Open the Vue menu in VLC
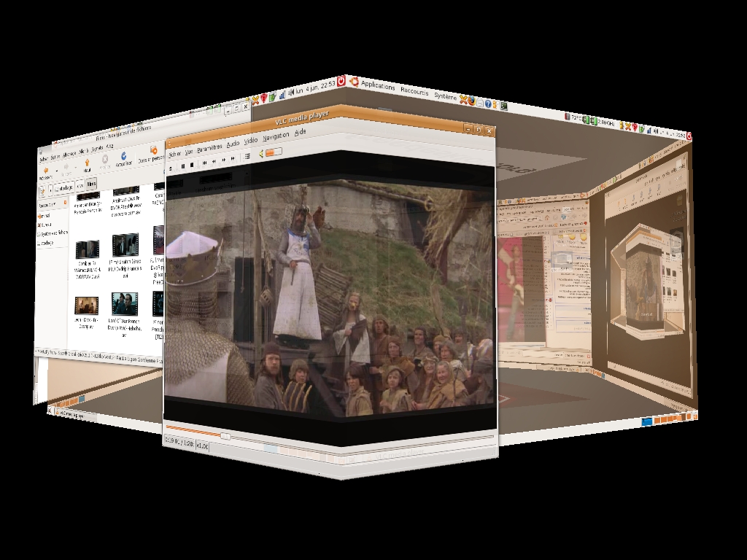This screenshot has height=560, width=747. pyautogui.click(x=189, y=152)
